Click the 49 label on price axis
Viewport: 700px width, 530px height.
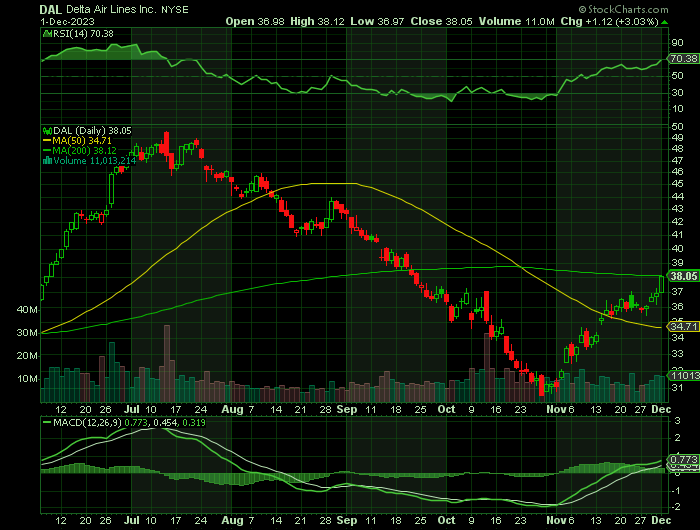677,138
